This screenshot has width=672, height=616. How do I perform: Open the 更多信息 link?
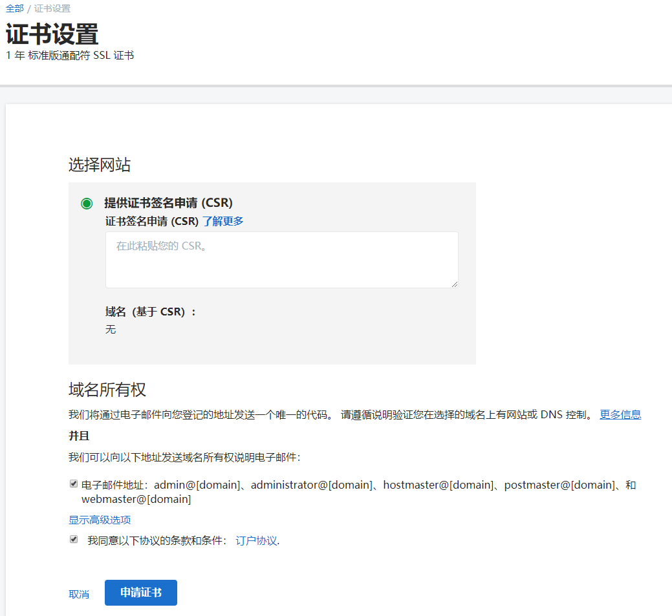(x=620, y=414)
